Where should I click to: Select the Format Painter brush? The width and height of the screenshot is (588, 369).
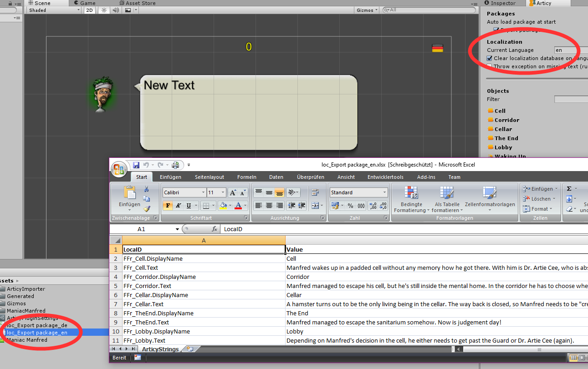click(147, 209)
